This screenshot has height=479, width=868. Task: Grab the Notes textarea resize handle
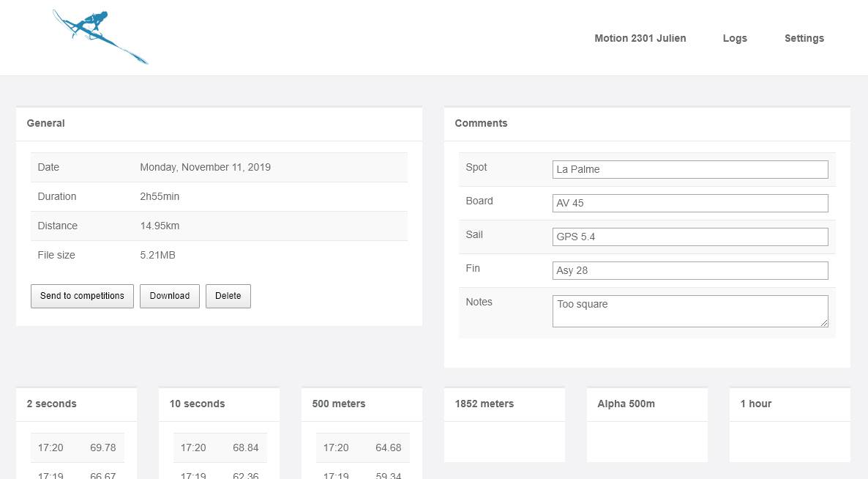[824, 323]
